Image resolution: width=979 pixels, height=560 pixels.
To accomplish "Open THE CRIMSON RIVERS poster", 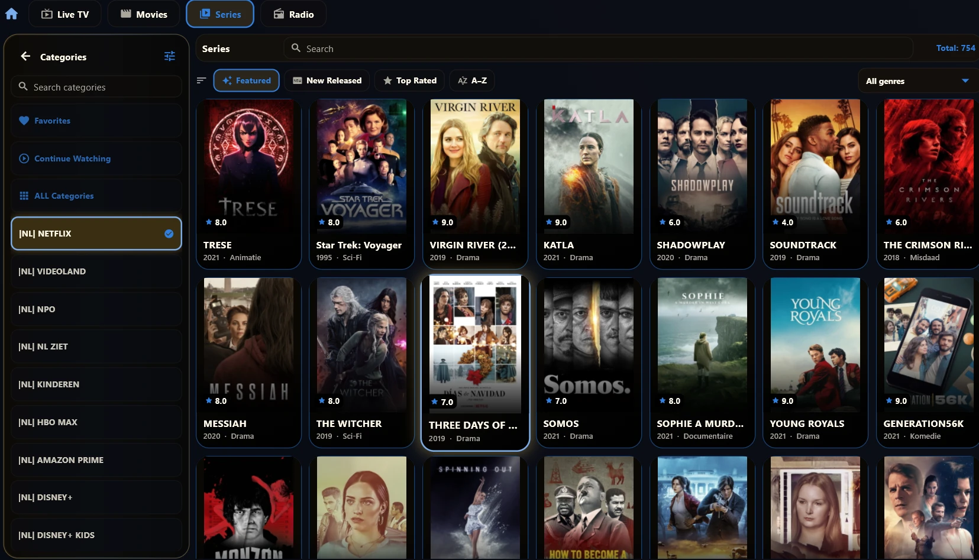I will (x=929, y=166).
